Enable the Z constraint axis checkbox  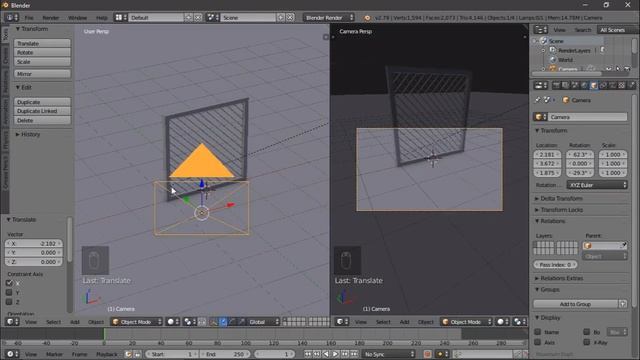point(9,302)
